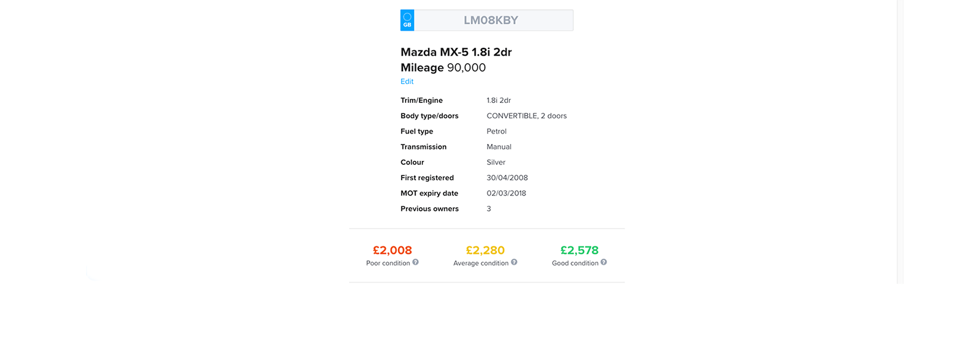
Task: Open the Average condition help tooltip icon
Action: pyautogui.click(x=514, y=262)
